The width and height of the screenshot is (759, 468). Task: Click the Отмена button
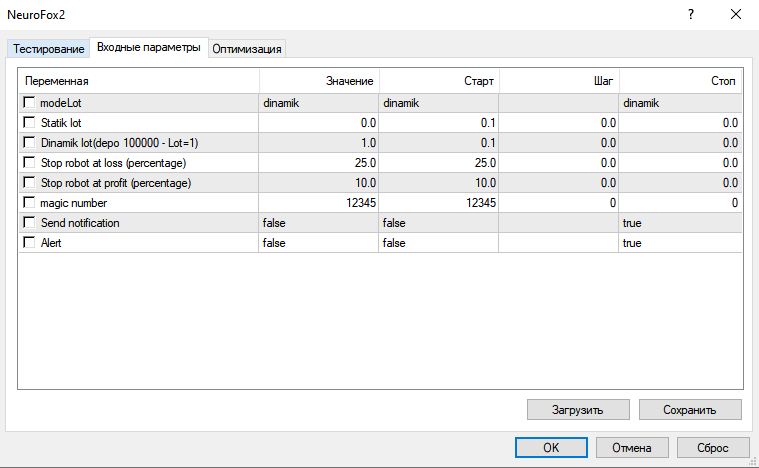pos(632,448)
